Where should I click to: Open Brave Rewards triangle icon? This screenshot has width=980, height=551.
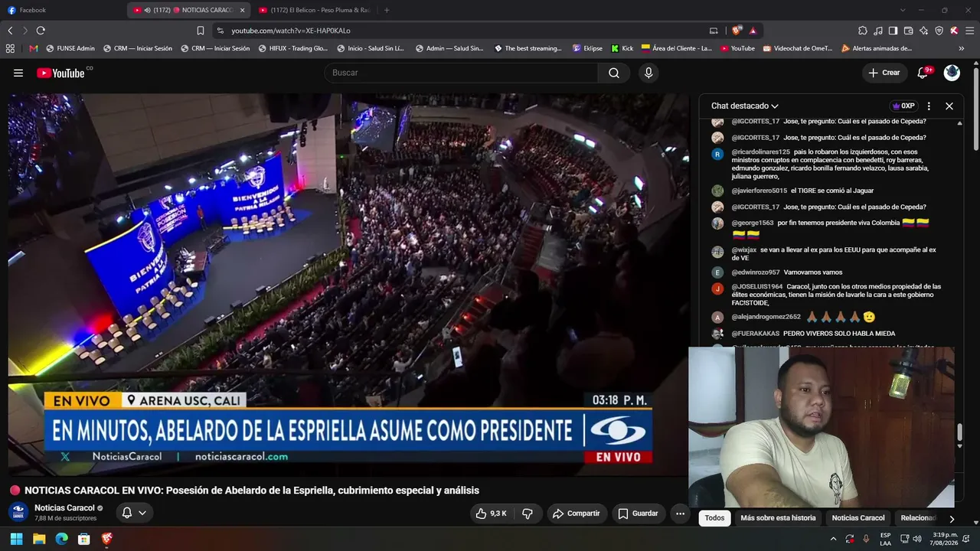753,31
